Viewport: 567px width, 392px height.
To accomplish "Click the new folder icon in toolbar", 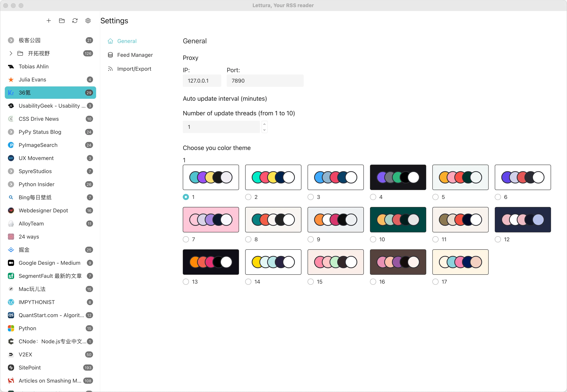I will (x=62, y=21).
